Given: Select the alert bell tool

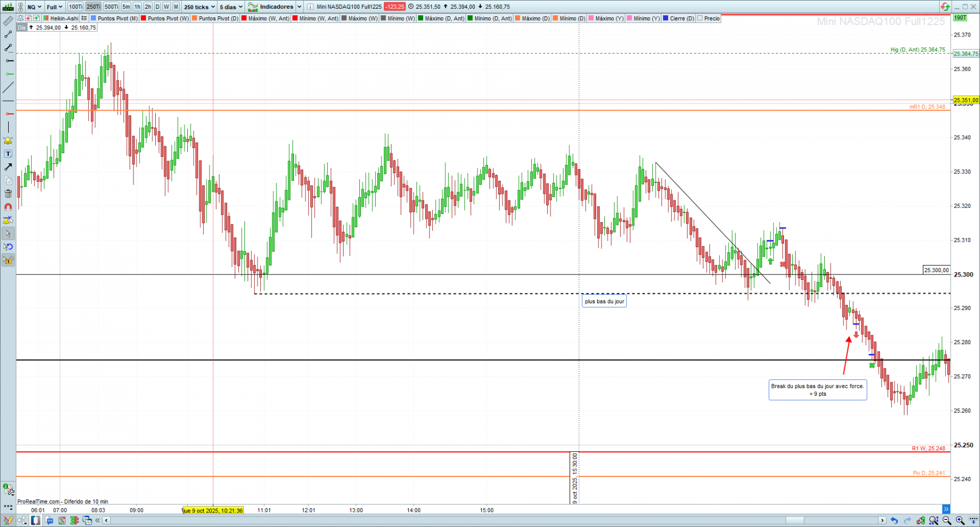Looking at the screenshot, I should (x=8, y=140).
